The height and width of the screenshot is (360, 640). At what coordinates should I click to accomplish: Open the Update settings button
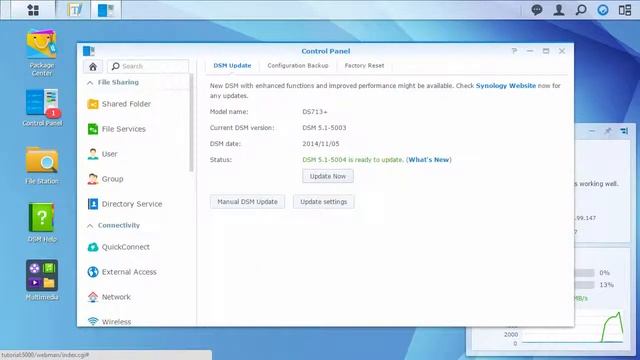coord(324,202)
